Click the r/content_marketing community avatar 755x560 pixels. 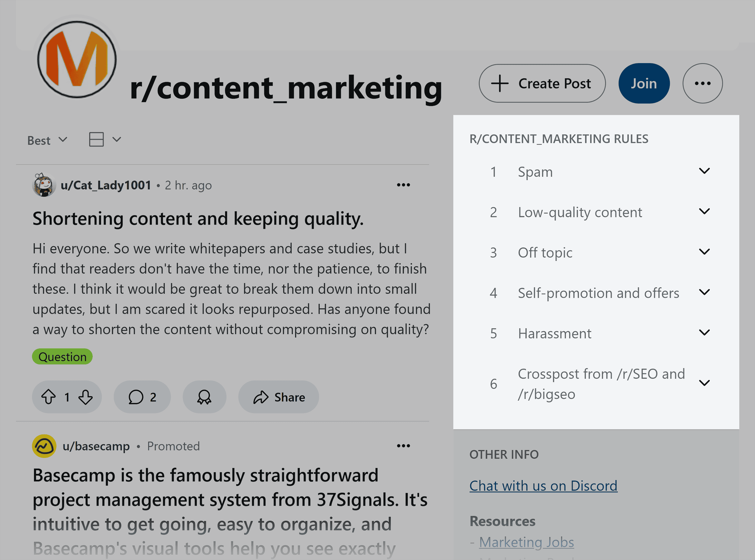coord(77,60)
